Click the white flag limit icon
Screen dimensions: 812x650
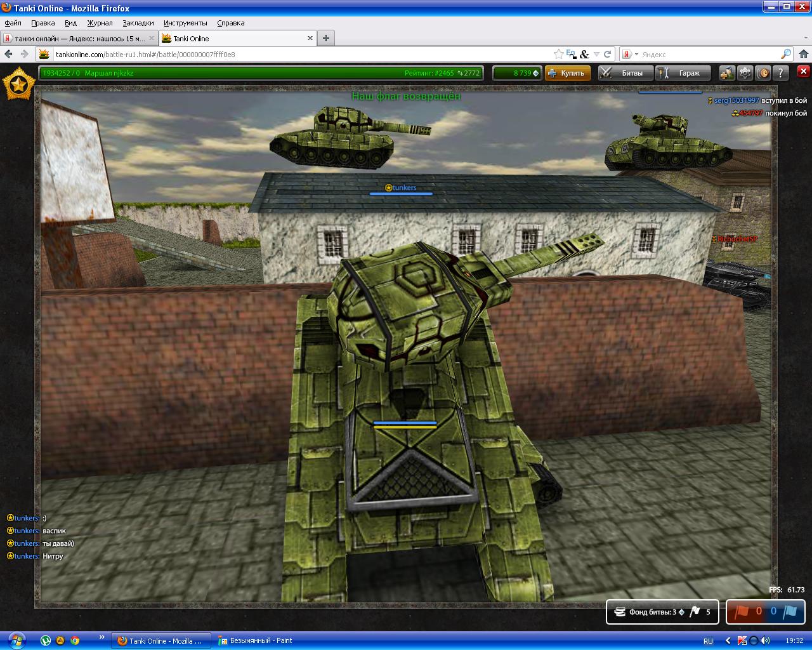(x=695, y=612)
